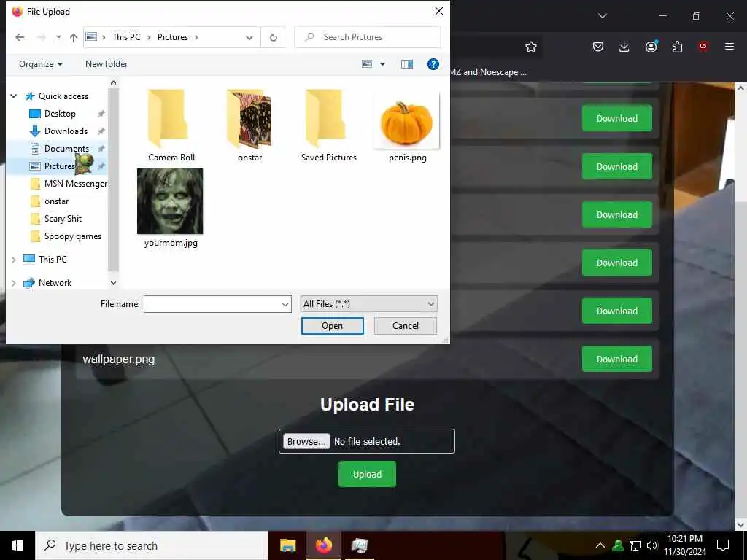Select This PC in navigation pane
This screenshot has height=560, width=747.
(53, 260)
